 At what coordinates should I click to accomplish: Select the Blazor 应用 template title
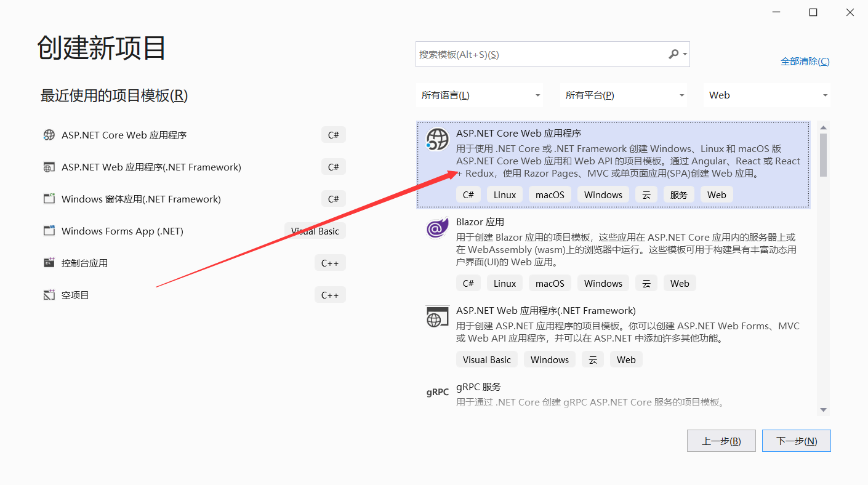coord(480,222)
